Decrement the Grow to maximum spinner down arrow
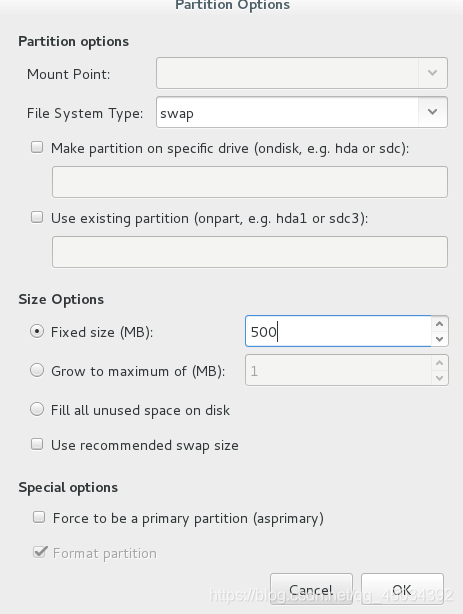Screen dimensions: 463x614 439,378
